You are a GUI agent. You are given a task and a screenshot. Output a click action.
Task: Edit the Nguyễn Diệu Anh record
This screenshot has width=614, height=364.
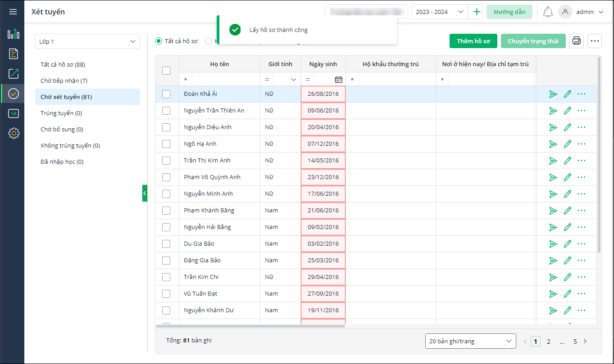pos(568,127)
